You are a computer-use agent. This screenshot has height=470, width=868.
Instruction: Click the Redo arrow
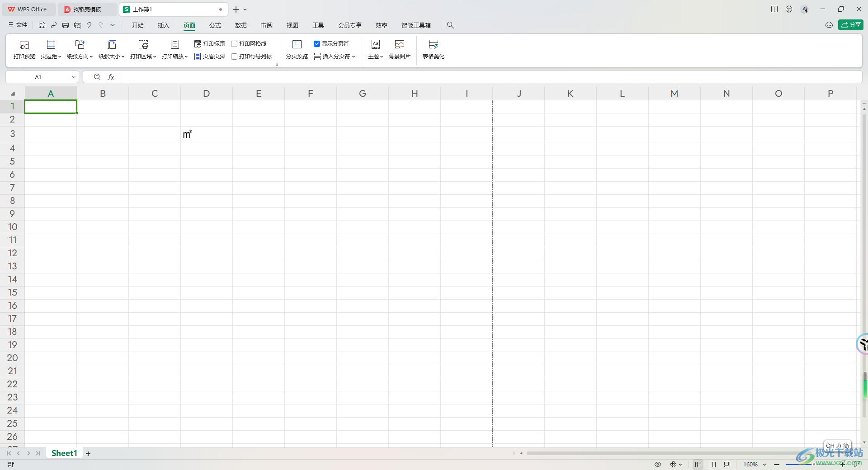101,25
